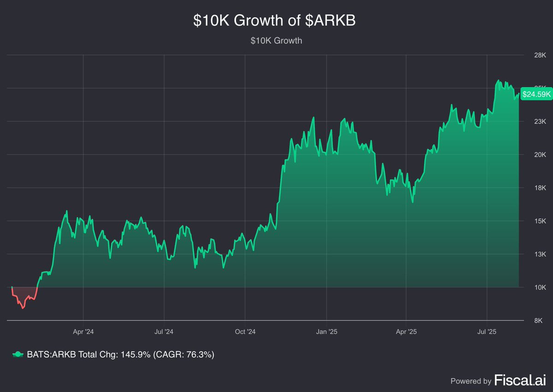Click the Jul '25 x-axis label
Viewport: 553px width, 392px height.
[x=487, y=331]
